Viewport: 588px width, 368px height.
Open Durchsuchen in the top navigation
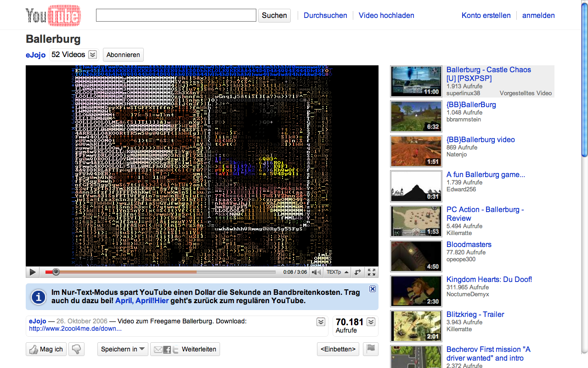pyautogui.click(x=325, y=15)
